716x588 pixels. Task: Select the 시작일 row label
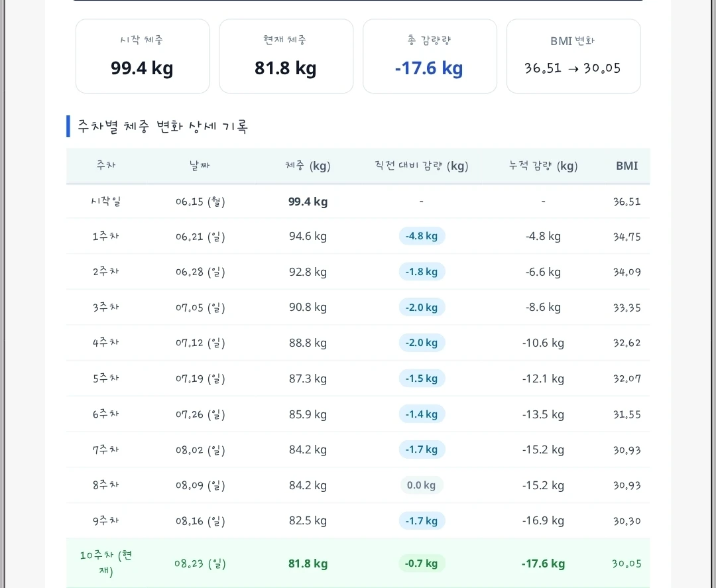106,202
